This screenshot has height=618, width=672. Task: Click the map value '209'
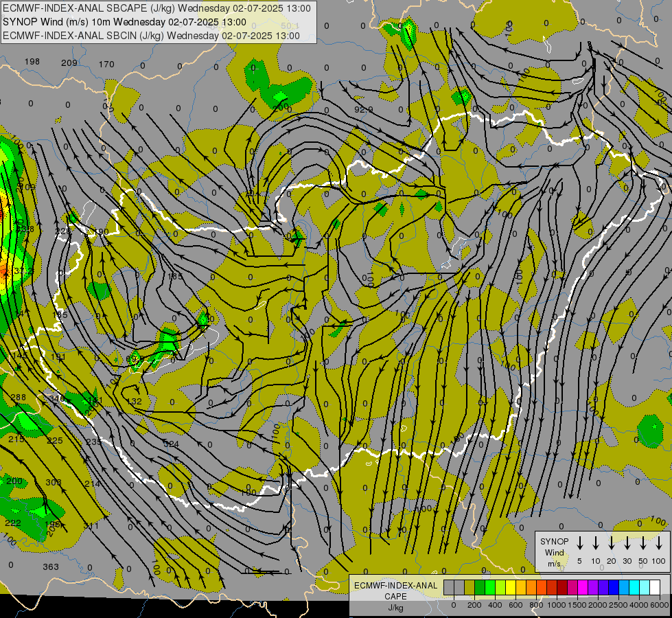(69, 63)
